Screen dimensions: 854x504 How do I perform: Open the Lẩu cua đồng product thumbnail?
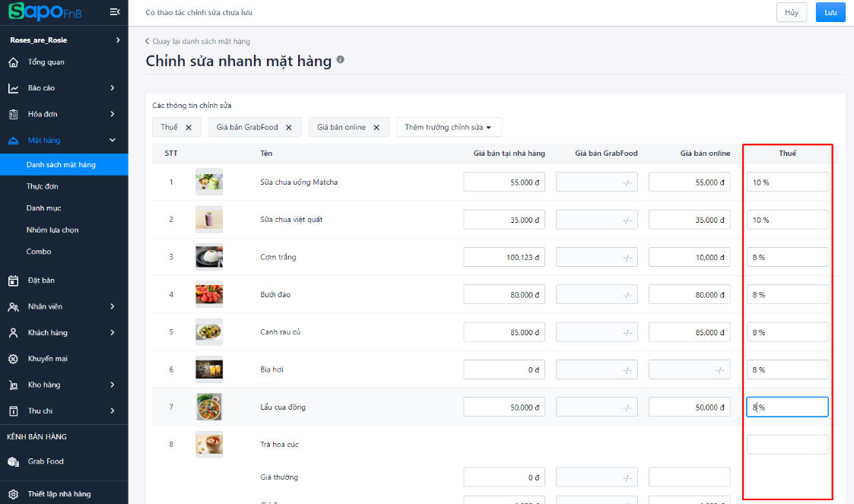point(209,407)
